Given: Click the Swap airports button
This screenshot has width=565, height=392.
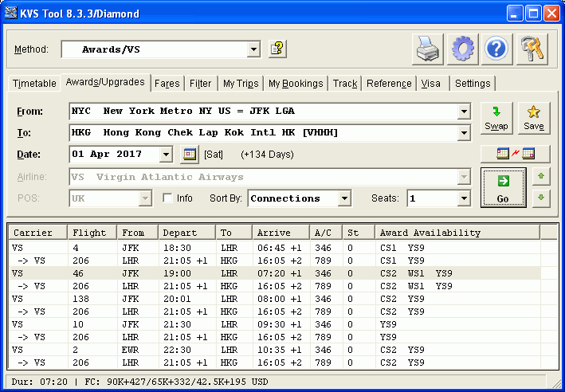Looking at the screenshot, I should click(496, 118).
